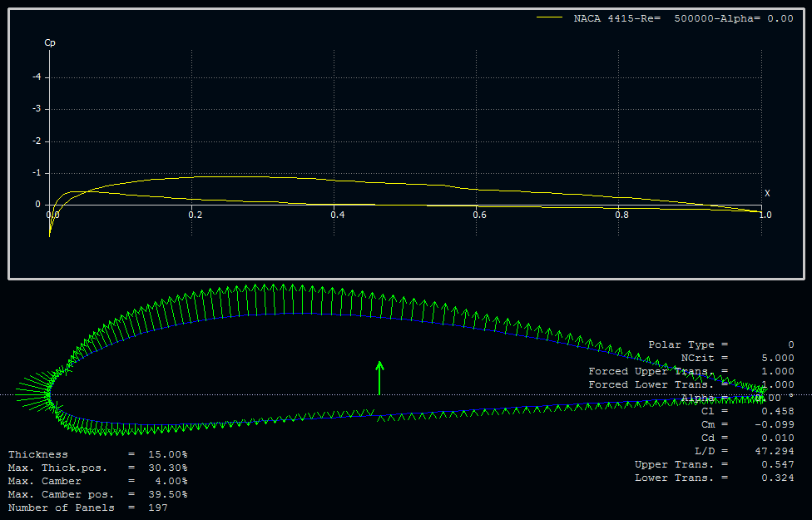Click the NCrit label text
Image resolution: width=812 pixels, height=520 pixels.
point(697,358)
